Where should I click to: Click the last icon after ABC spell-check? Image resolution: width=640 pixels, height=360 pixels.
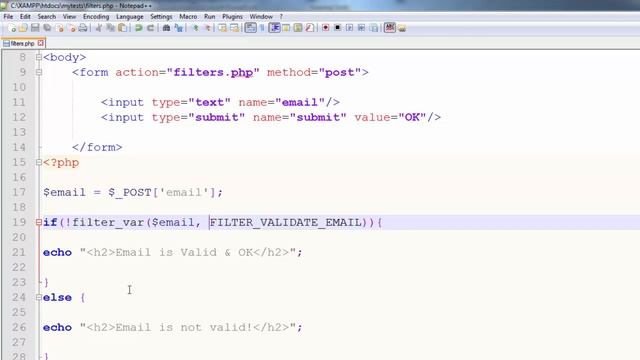click(x=402, y=28)
